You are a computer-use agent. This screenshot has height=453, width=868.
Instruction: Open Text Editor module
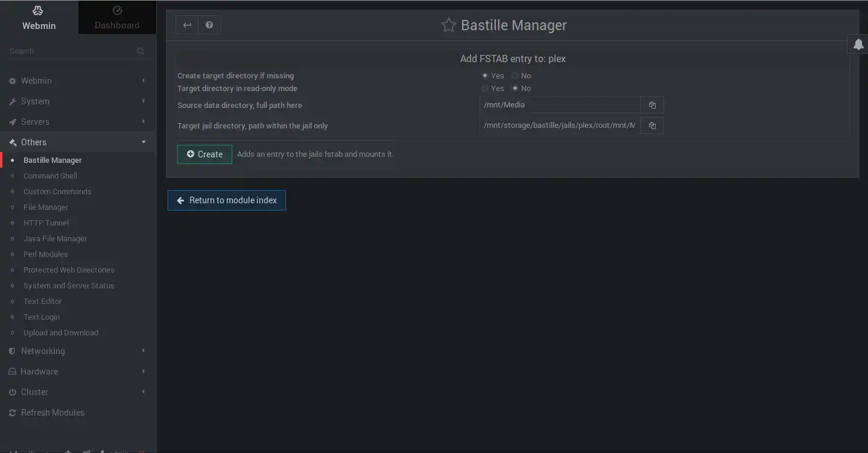point(42,302)
